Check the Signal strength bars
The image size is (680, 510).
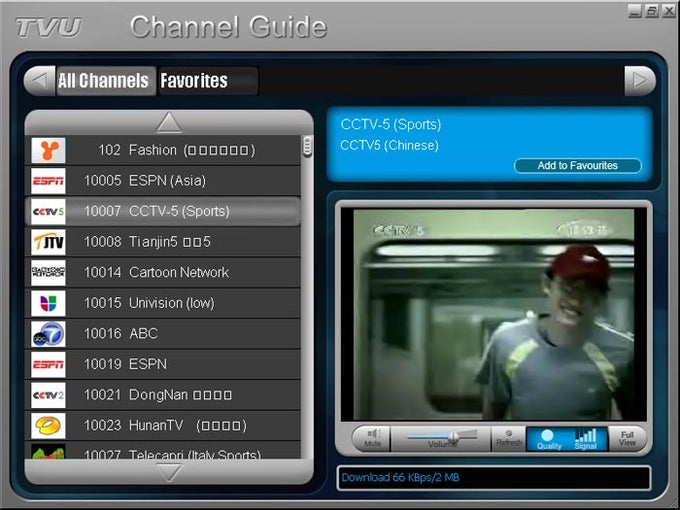coord(585,439)
